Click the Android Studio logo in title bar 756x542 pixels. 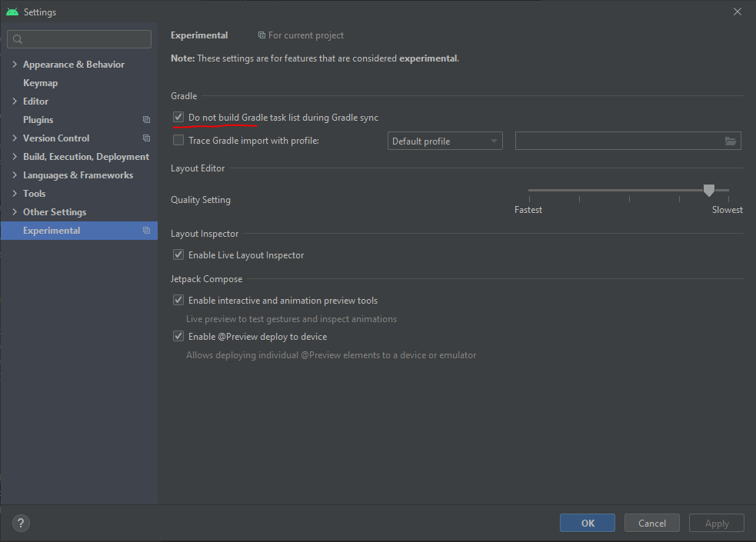click(11, 12)
